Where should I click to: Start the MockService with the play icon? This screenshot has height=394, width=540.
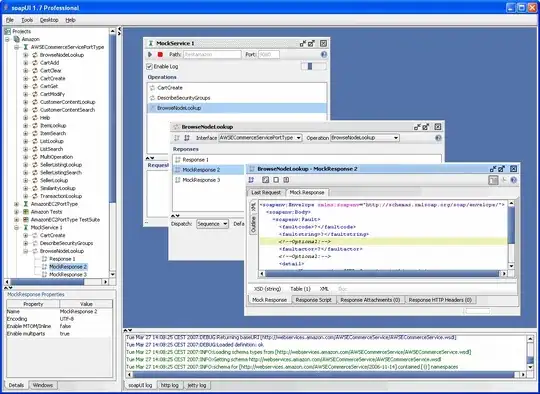pyautogui.click(x=150, y=54)
